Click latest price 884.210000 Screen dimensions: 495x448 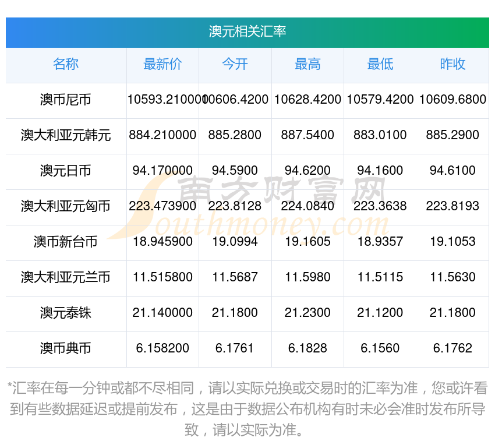(162, 135)
